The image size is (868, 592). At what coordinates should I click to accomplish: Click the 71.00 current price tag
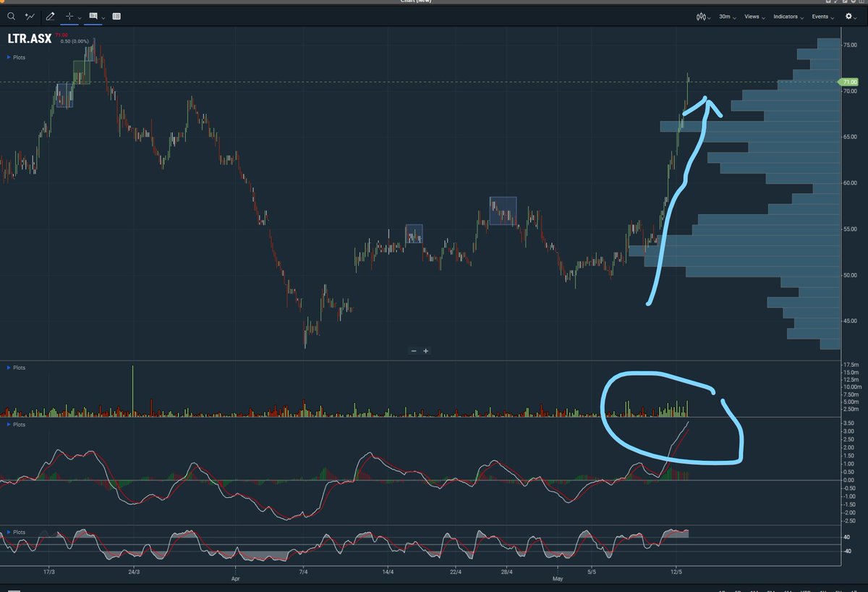pos(847,82)
